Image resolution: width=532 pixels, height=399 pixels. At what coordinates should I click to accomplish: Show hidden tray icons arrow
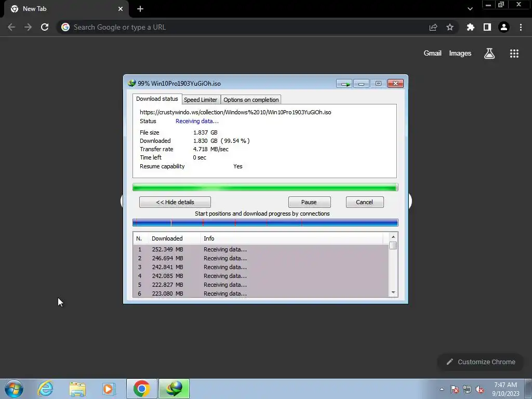pos(442,389)
